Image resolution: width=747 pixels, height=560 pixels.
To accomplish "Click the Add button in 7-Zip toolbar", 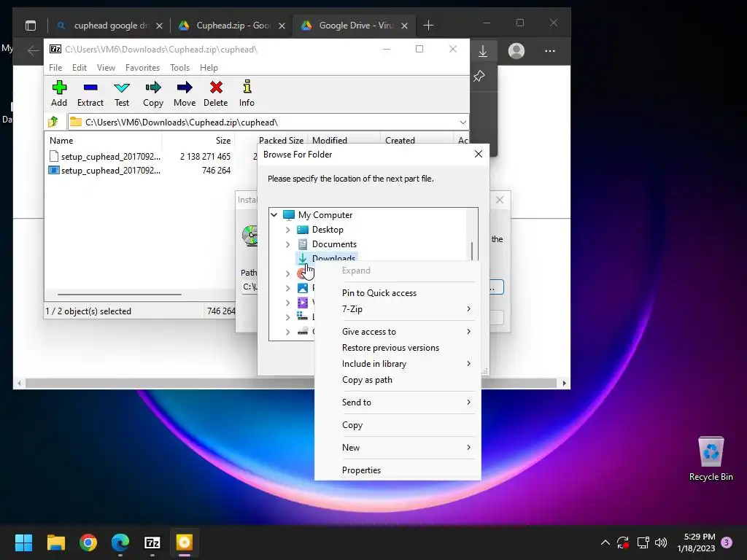I will click(59, 93).
